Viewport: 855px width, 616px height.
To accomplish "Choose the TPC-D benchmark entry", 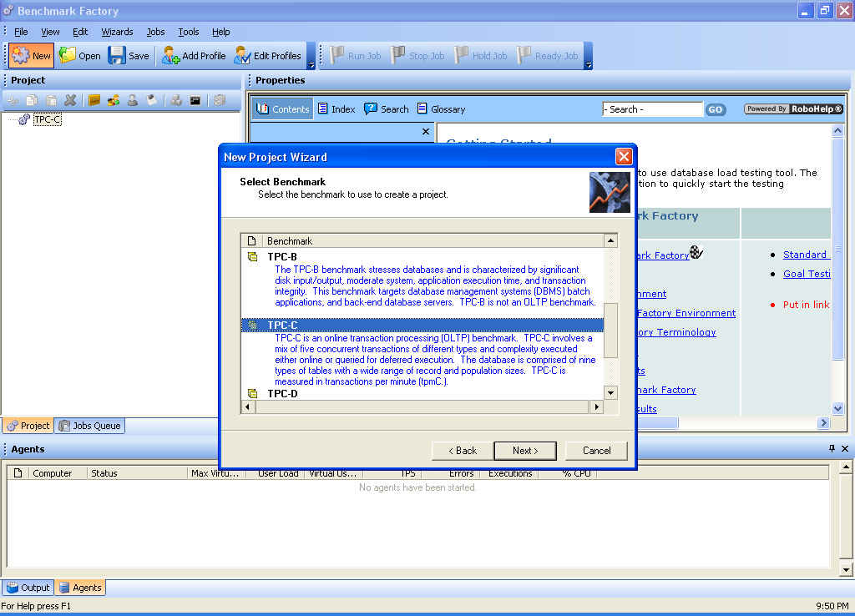I will click(282, 393).
